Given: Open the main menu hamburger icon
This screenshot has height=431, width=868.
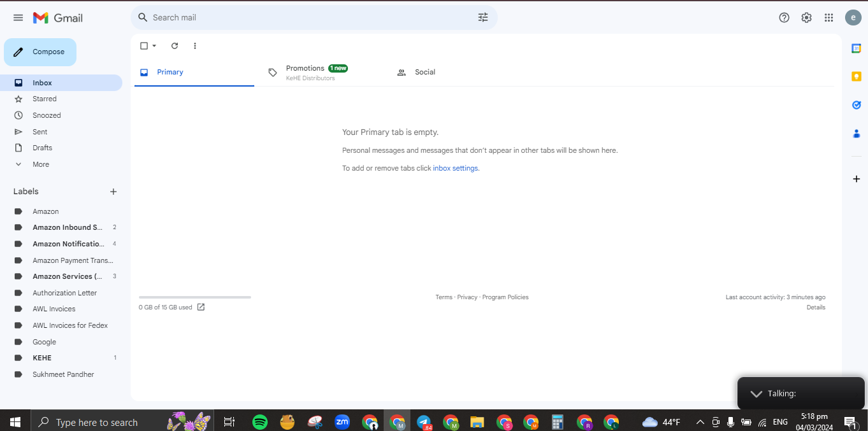Looking at the screenshot, I should 18,18.
